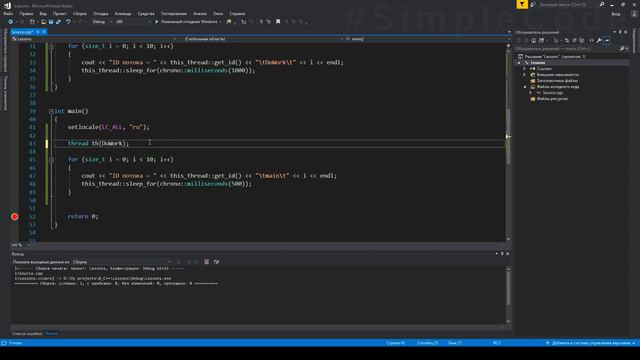The image size is (640, 360).
Task: Click the undo toolbar icon
Action: click(68, 22)
